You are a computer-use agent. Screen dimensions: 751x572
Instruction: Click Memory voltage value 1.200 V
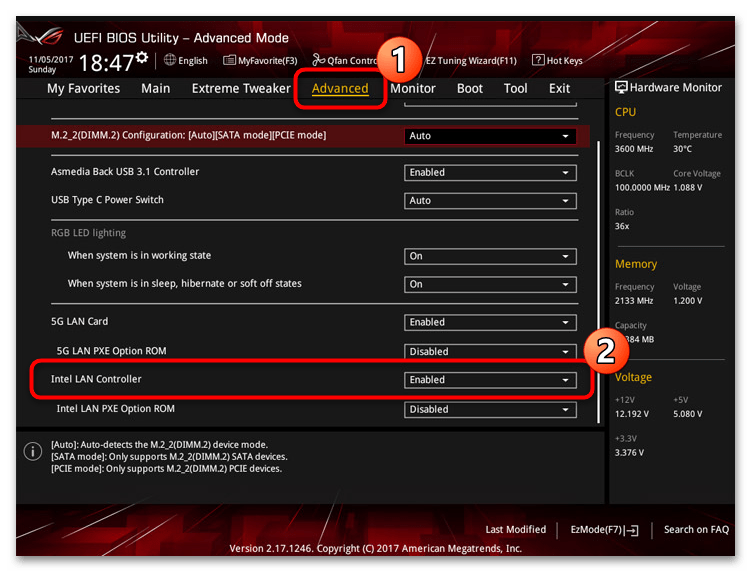coord(687,301)
